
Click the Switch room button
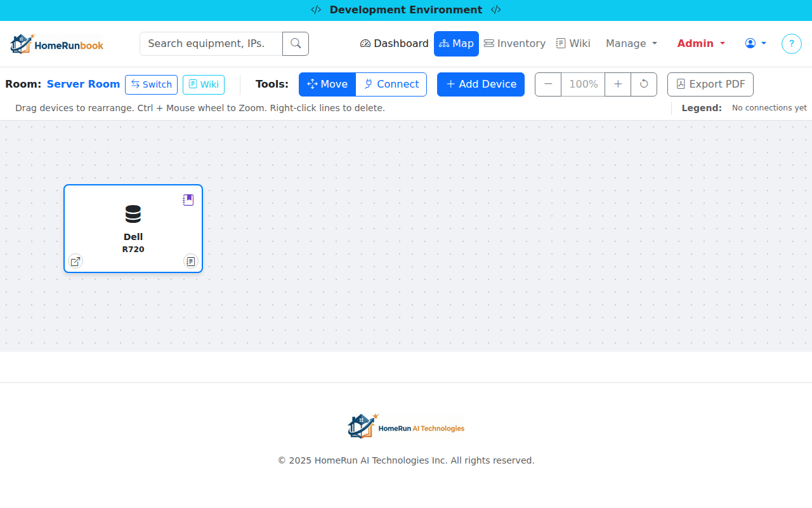pyautogui.click(x=151, y=84)
